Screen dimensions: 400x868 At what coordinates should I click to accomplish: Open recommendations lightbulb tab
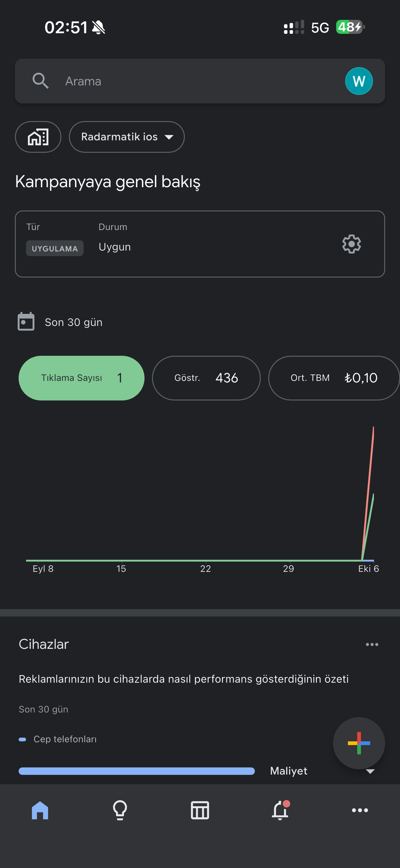(x=120, y=810)
